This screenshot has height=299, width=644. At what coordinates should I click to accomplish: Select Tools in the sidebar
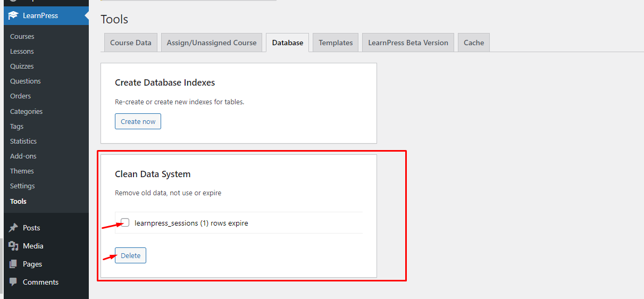click(18, 201)
